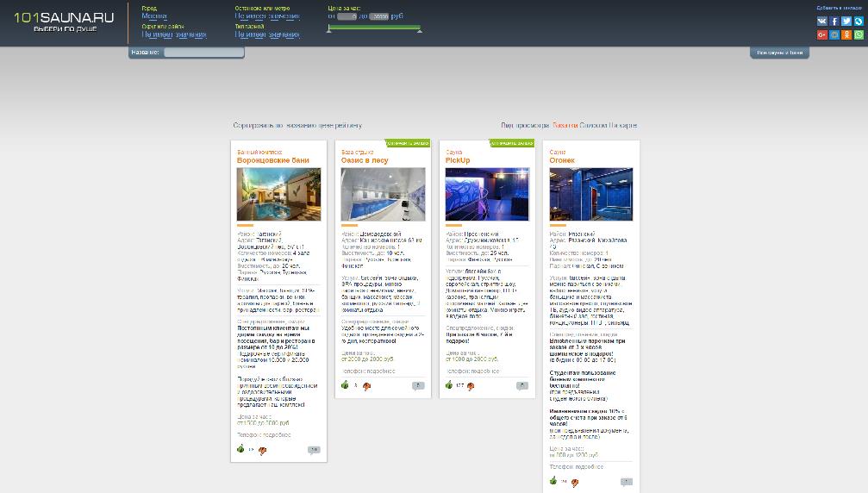Share via the WhatsApp icon

coord(859,34)
